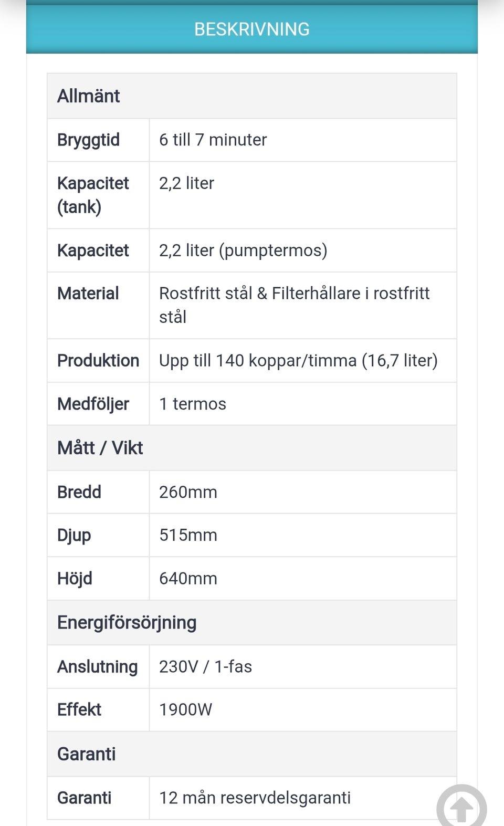Click the Bryggtid label cell

(x=98, y=140)
